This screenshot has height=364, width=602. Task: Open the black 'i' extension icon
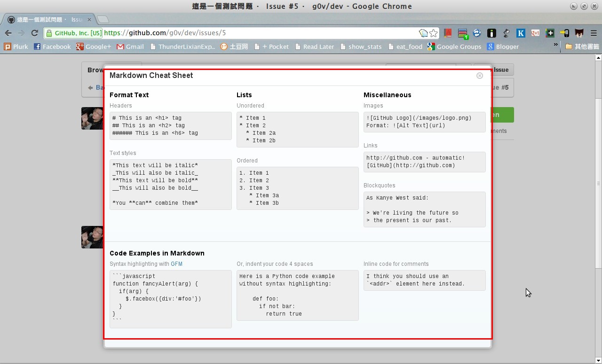(x=491, y=33)
